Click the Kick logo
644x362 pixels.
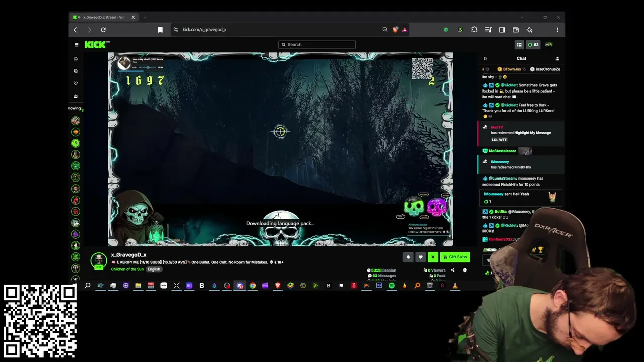pyautogui.click(x=96, y=45)
